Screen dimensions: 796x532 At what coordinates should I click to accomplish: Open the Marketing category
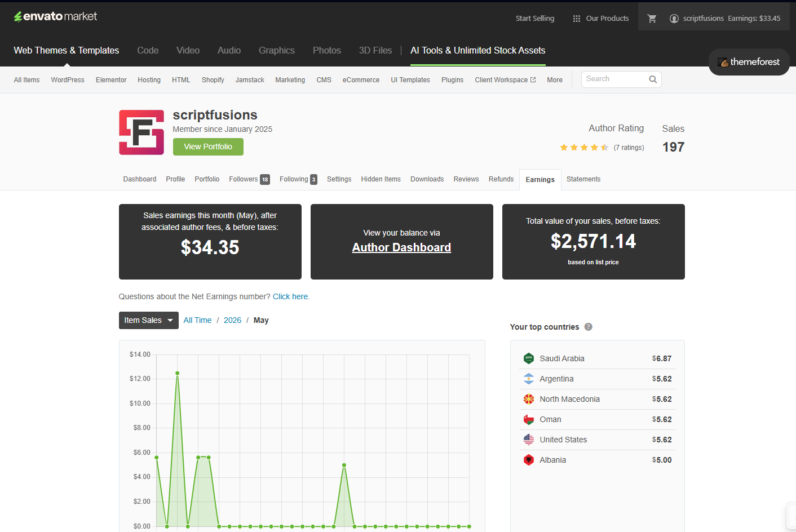[290, 80]
